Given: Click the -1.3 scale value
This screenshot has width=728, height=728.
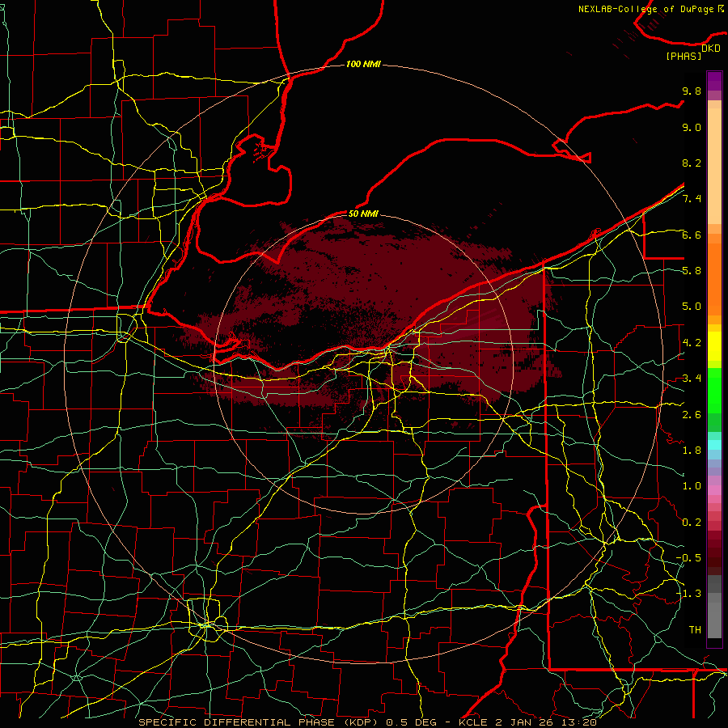Looking at the screenshot, I should coord(688,594).
